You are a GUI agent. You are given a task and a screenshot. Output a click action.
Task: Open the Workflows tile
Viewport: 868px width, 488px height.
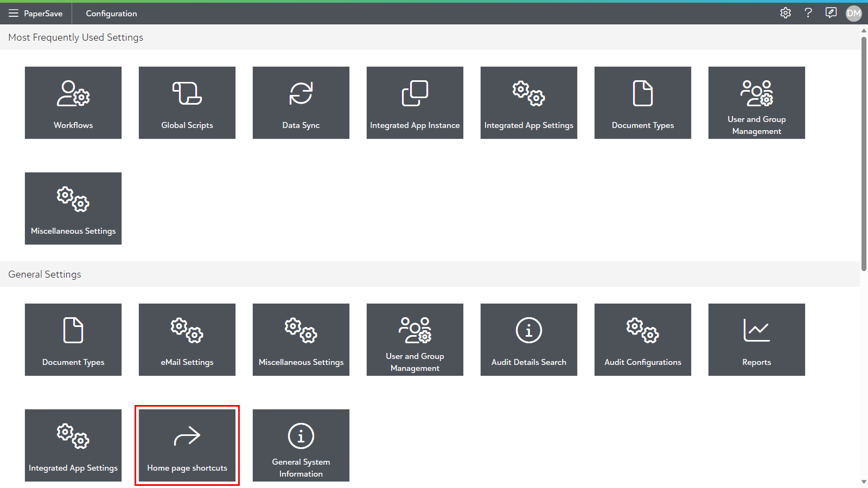[x=73, y=102]
